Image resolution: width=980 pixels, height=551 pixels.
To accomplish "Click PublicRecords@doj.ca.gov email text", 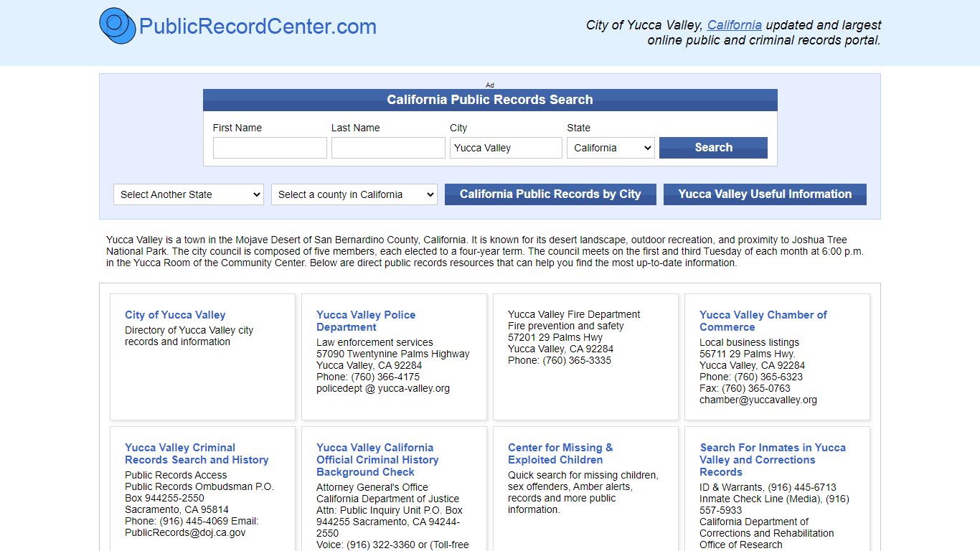I will pos(185,532).
